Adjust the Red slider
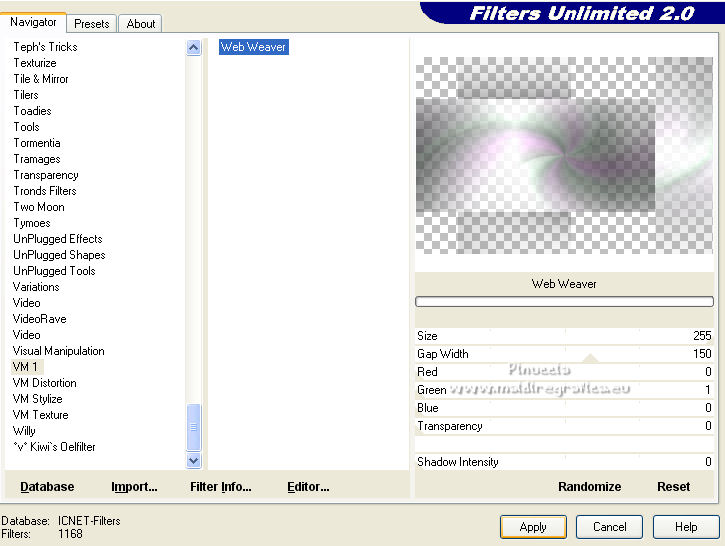The height and width of the screenshot is (546, 725). coord(564,372)
